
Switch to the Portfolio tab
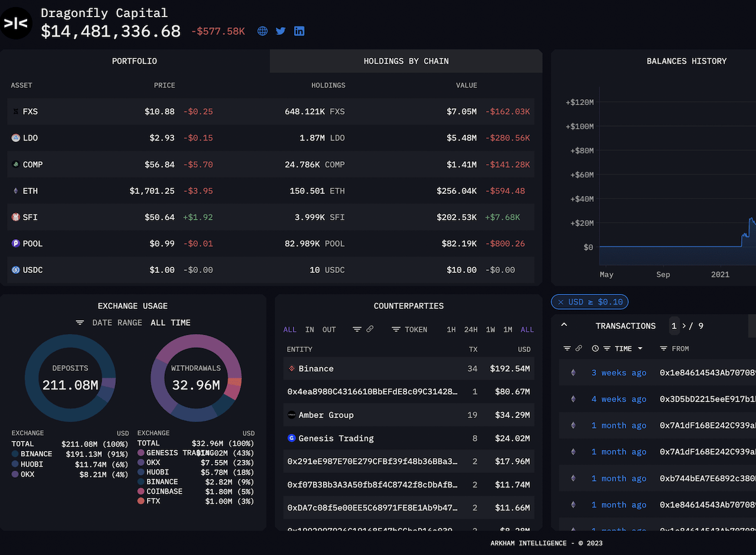point(135,61)
